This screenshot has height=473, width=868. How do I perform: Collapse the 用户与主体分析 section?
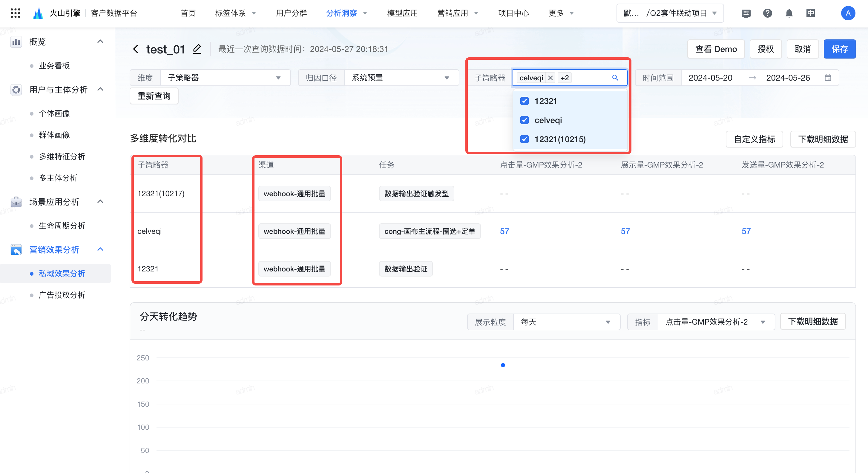coord(100,89)
